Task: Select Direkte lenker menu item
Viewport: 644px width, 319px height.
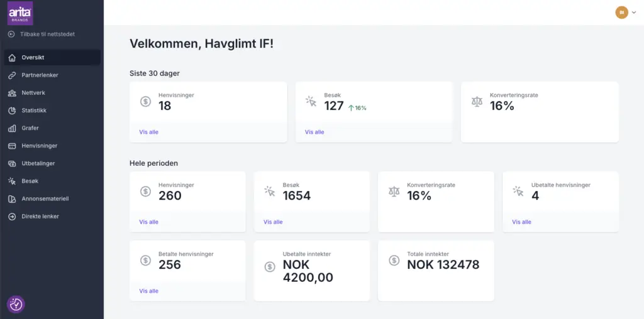Action: tap(40, 217)
